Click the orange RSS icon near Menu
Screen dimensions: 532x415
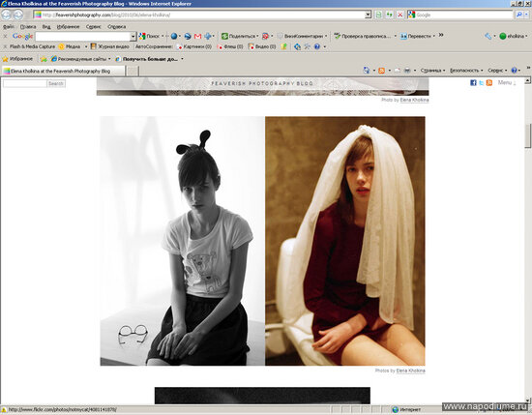point(488,82)
